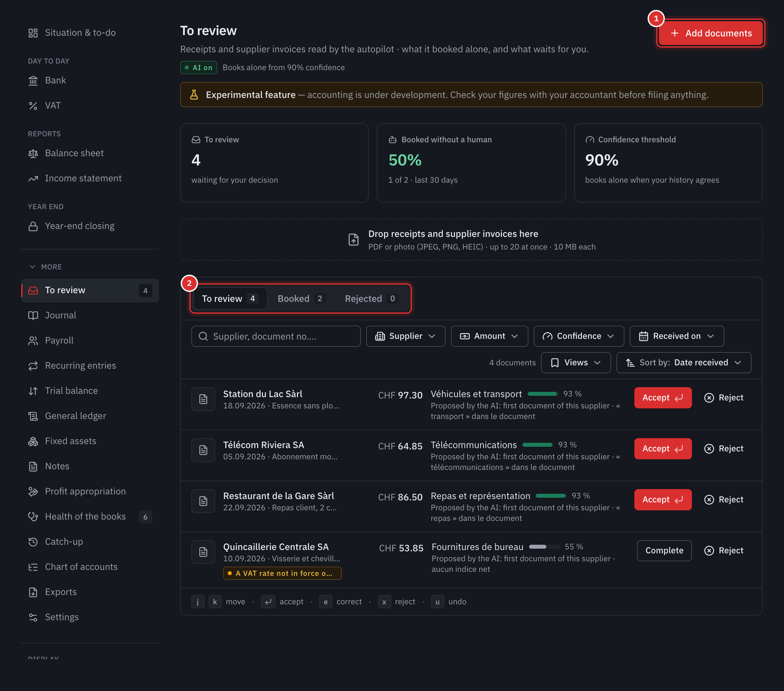Open Year-end closing lock icon

pos(33,226)
